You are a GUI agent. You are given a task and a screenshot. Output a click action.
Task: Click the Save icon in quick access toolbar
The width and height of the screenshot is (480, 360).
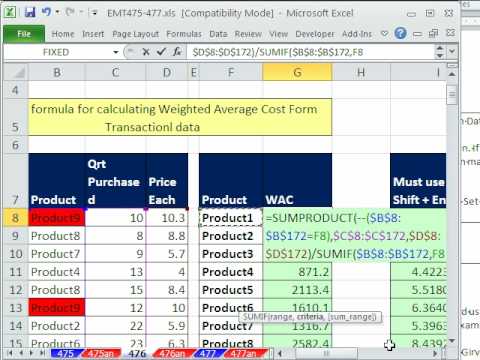tap(30, 13)
